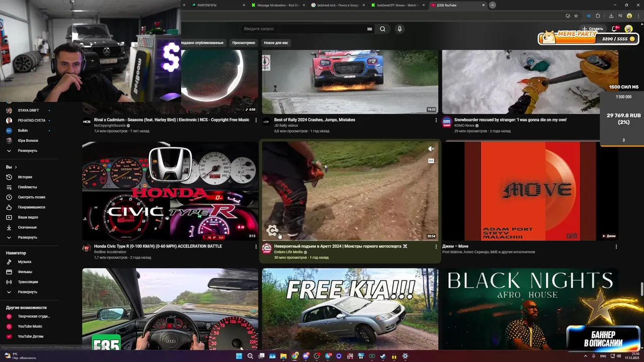Open options menu for Джем – Move
Viewport: 644px width, 362px height.
pyautogui.click(x=616, y=246)
